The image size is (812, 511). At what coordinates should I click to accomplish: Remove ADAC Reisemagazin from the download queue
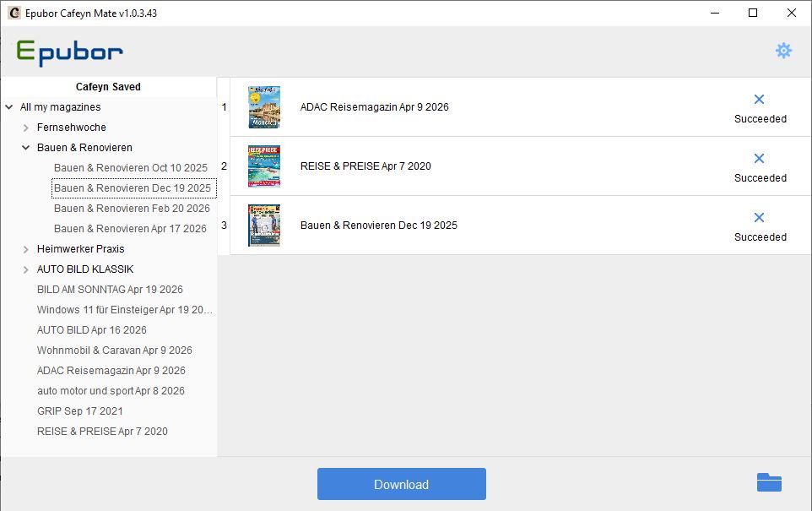[759, 99]
